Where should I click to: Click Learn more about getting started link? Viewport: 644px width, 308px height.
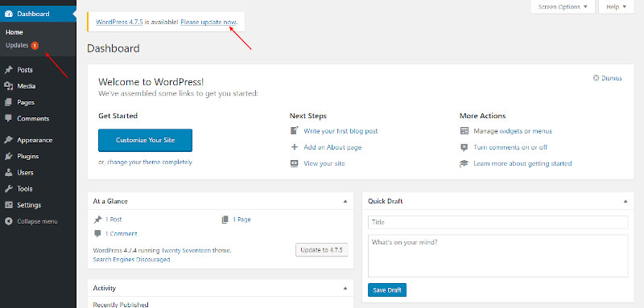tap(522, 163)
